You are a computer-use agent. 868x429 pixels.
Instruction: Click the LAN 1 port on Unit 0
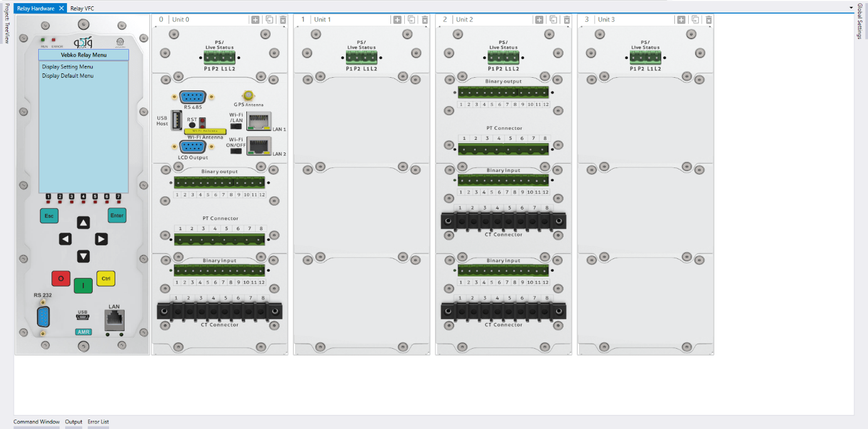(259, 121)
